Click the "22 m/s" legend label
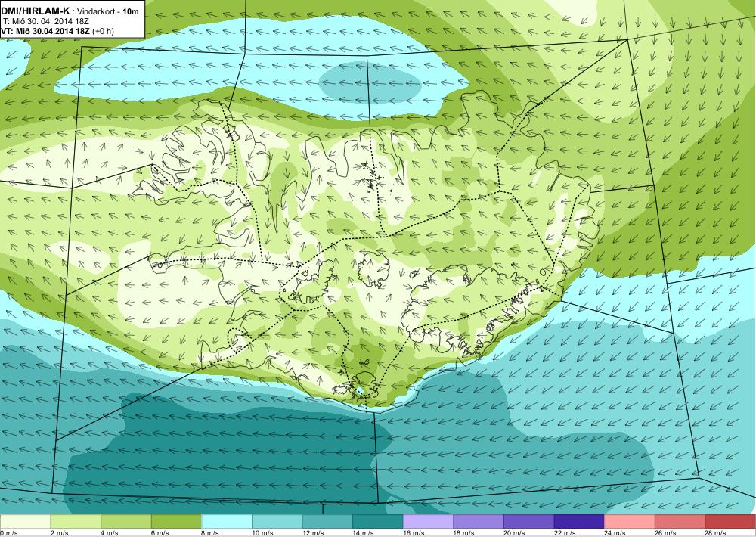The image size is (756, 537). coord(565,533)
